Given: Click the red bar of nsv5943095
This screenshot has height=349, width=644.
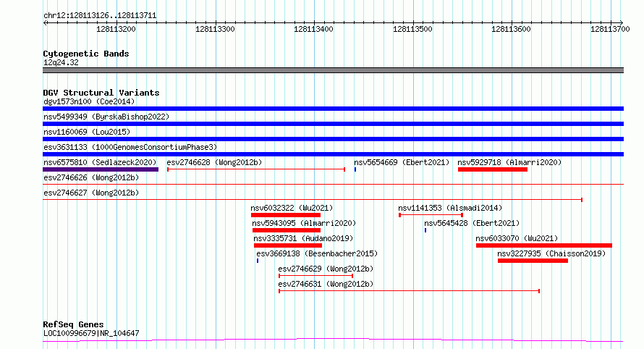Looking at the screenshot, I should 287,230.
